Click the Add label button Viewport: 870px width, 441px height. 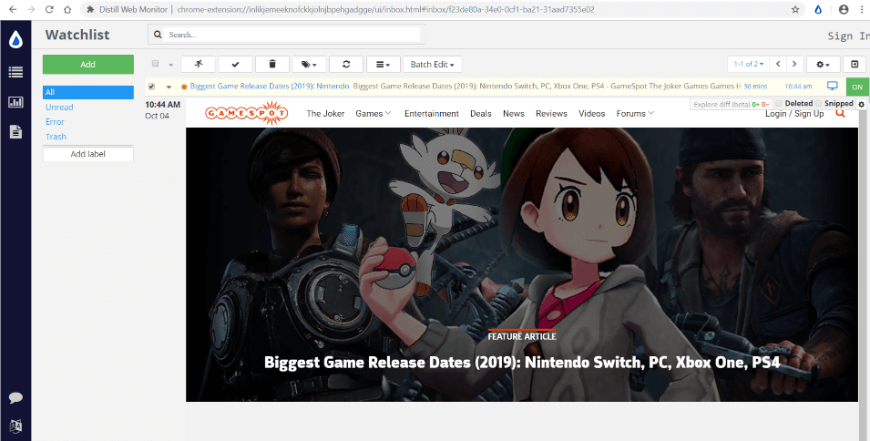click(88, 154)
